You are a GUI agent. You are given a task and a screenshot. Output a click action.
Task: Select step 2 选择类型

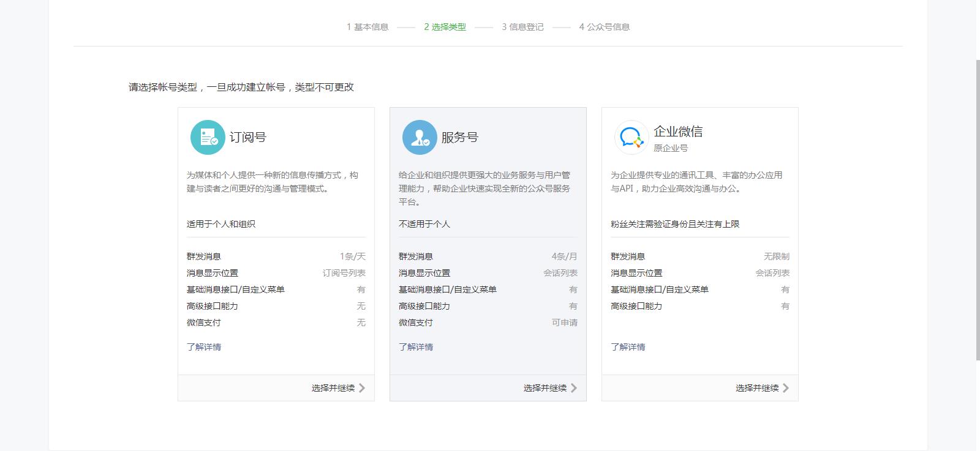click(x=445, y=27)
